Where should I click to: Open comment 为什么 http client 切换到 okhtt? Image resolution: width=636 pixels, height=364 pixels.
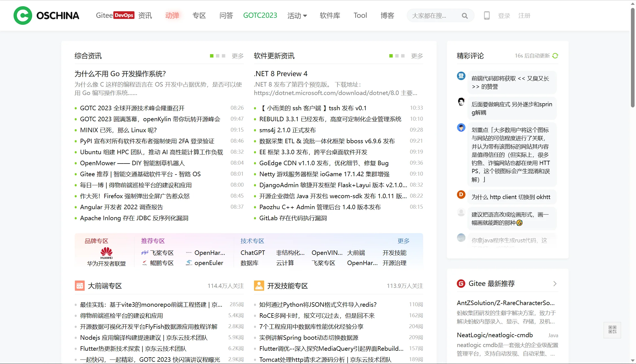click(x=511, y=197)
